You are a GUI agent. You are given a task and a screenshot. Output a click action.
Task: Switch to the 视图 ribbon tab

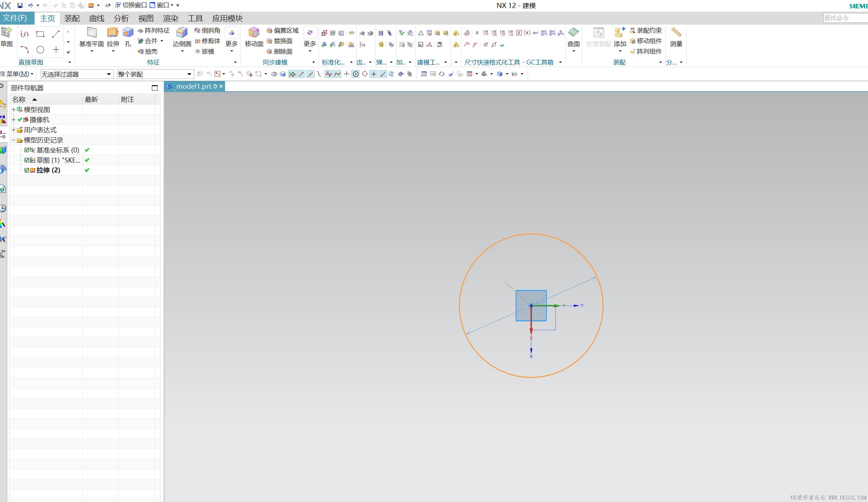[146, 18]
